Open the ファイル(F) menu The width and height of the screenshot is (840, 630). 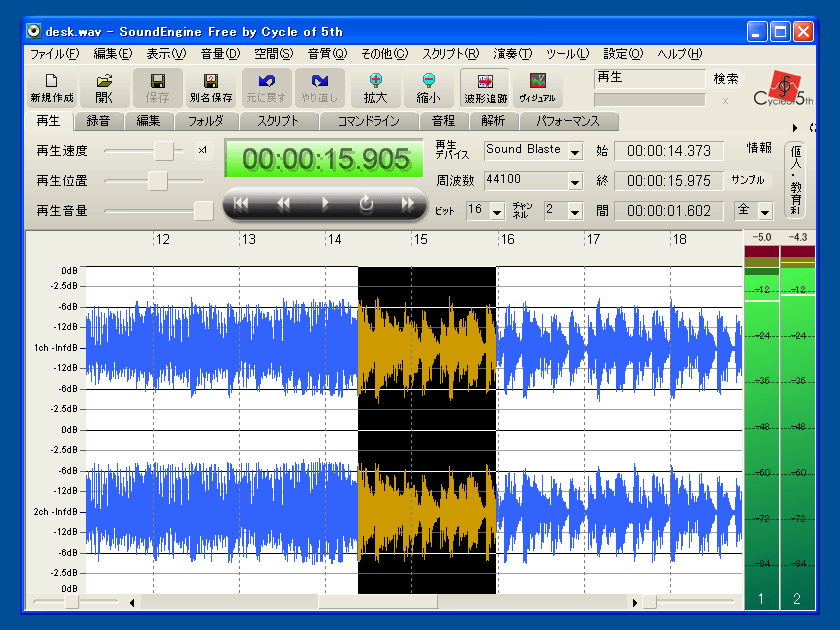pyautogui.click(x=54, y=54)
